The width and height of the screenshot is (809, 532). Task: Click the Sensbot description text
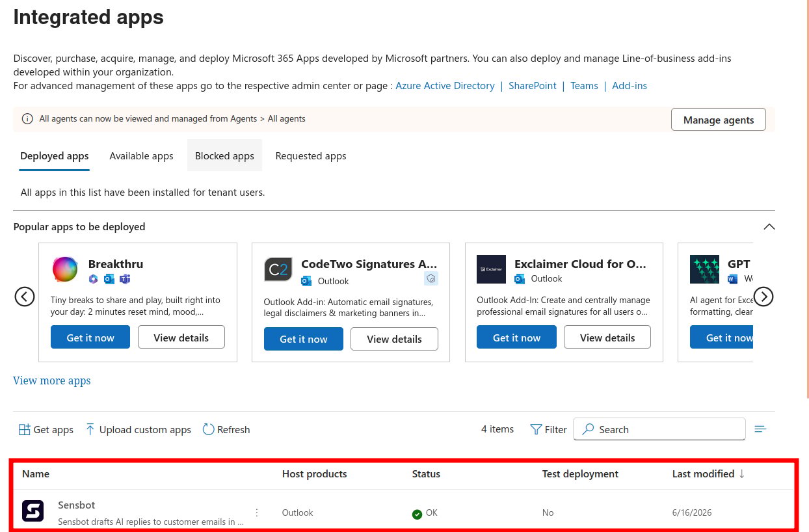tap(151, 522)
